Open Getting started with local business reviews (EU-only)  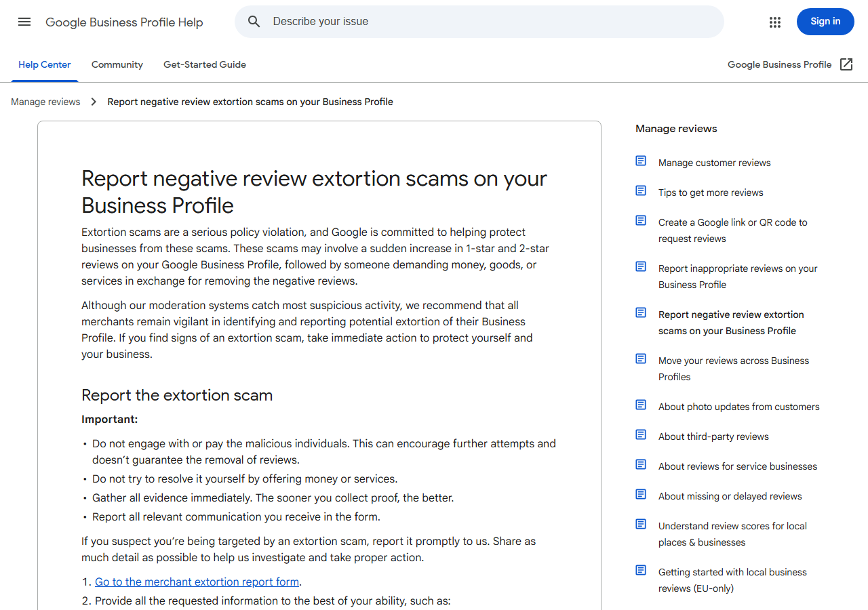click(x=732, y=580)
